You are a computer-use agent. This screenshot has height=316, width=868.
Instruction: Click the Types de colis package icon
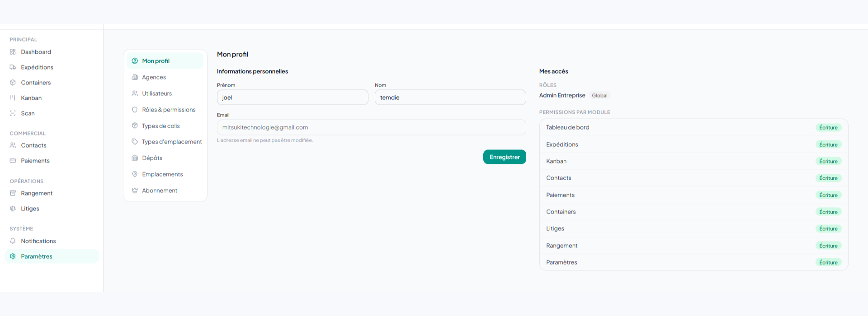[135, 125]
